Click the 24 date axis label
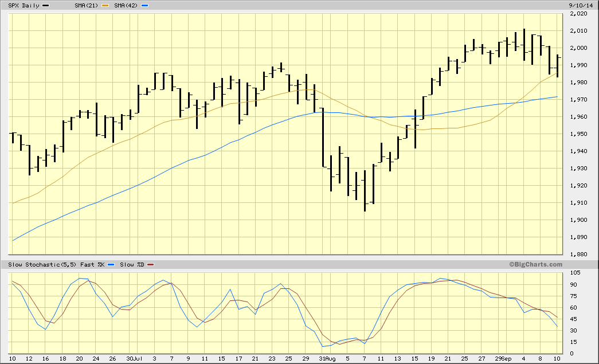 click(x=96, y=359)
